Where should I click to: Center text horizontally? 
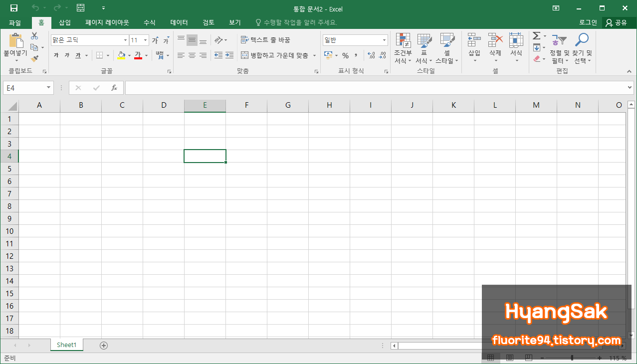point(192,55)
